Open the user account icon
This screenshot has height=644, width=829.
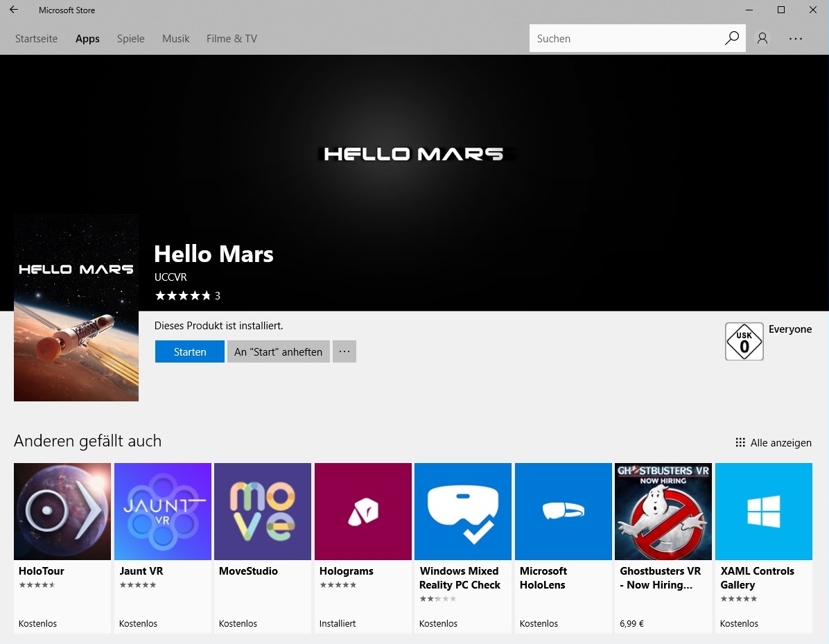coord(762,39)
